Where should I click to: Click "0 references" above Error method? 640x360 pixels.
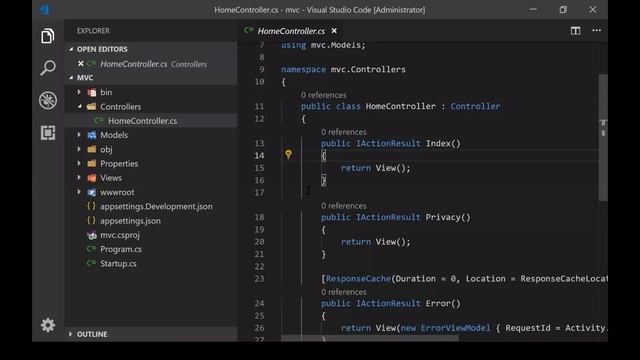(344, 292)
